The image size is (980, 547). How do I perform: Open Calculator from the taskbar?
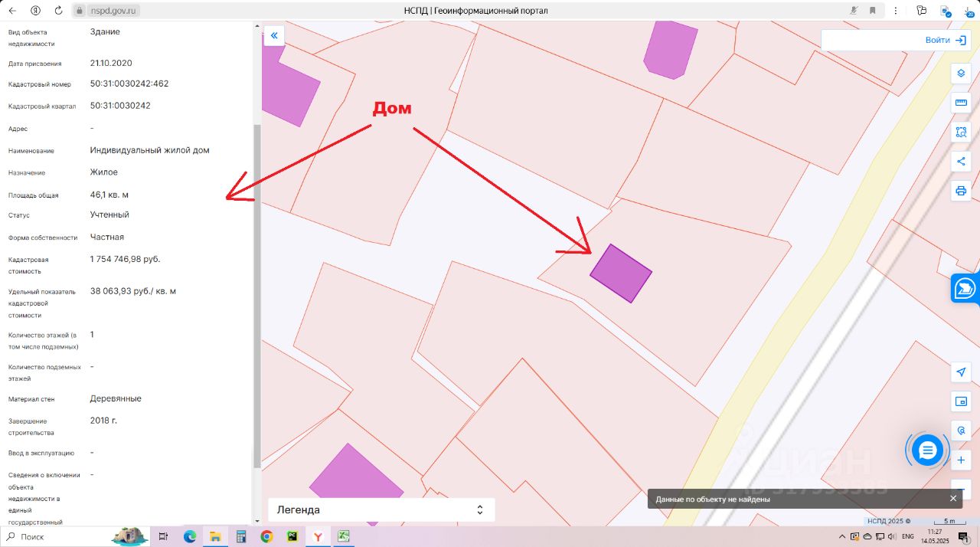point(241,536)
